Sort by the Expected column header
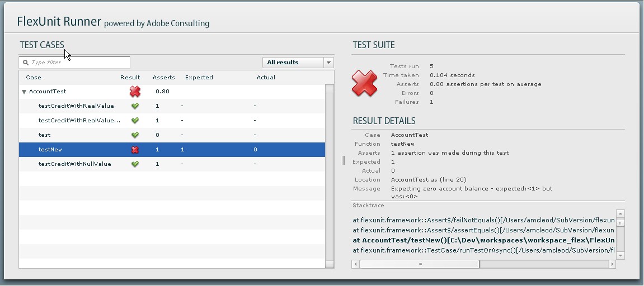This screenshot has width=644, height=286. tap(199, 78)
